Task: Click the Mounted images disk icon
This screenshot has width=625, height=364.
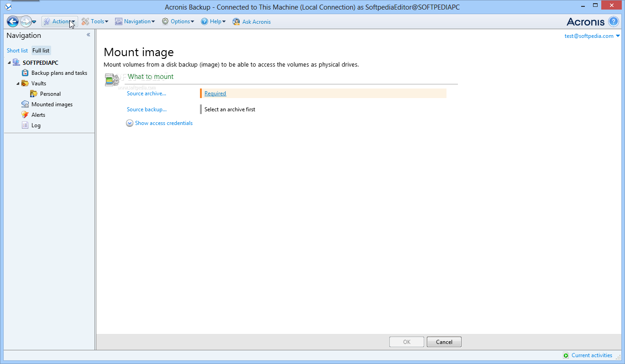Action: 25,104
